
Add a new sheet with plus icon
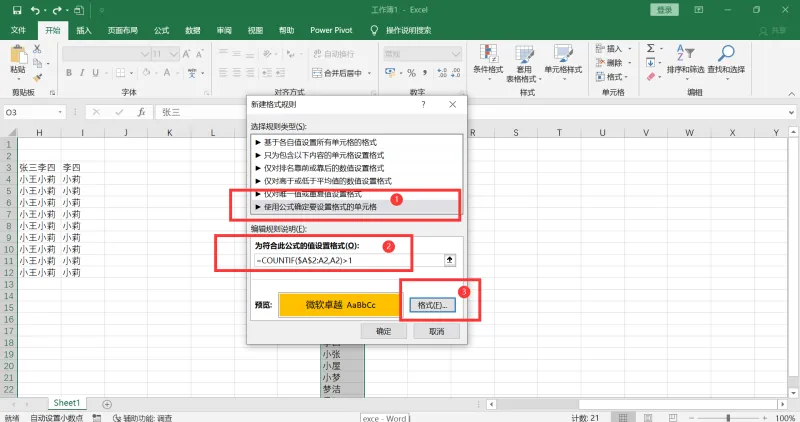pos(107,404)
